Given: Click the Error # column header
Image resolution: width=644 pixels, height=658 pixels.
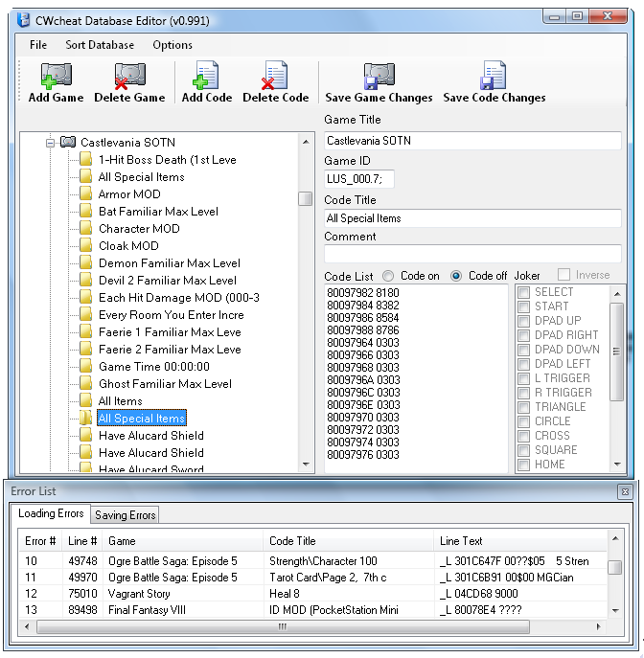Looking at the screenshot, I should pos(40,541).
